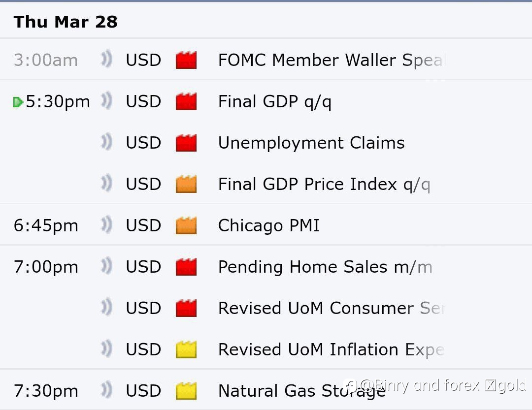This screenshot has width=532, height=410.
Task: Click the green up-next arrow beside 5:30pm
Action: click(x=18, y=102)
